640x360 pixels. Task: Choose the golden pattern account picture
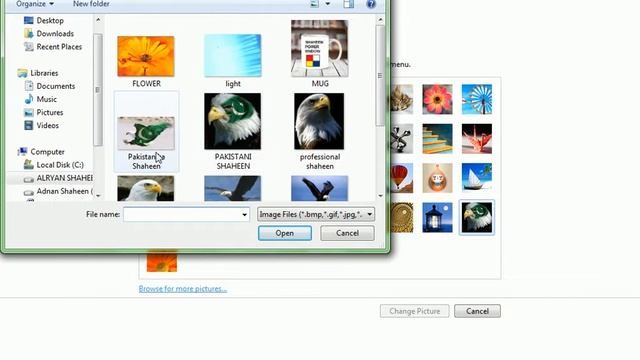(402, 218)
